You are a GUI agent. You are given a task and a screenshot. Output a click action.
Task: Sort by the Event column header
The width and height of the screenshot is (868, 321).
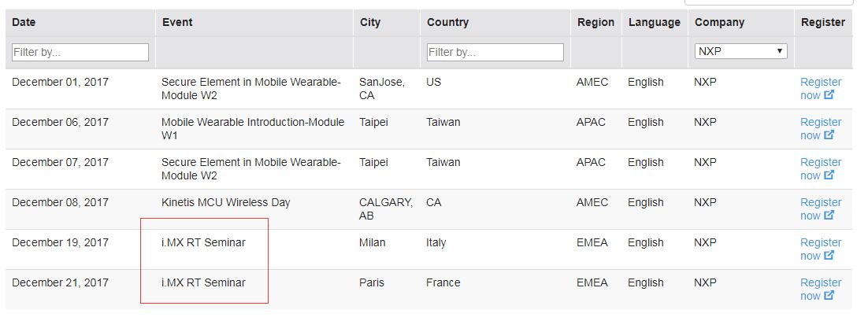coord(177,23)
